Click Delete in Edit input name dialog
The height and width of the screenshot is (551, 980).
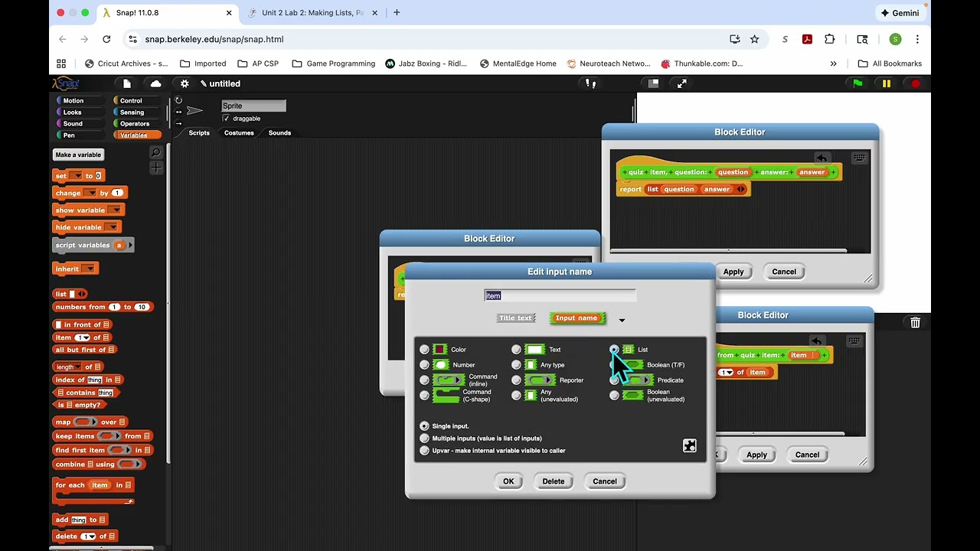553,481
